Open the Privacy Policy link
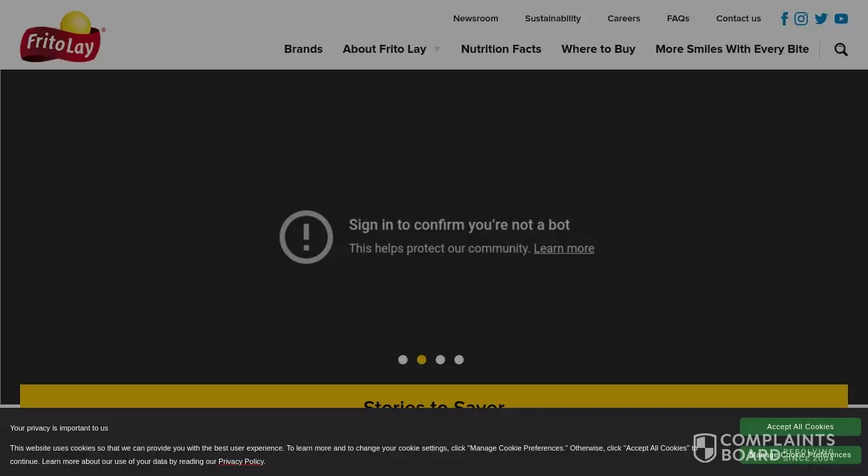 241,461
